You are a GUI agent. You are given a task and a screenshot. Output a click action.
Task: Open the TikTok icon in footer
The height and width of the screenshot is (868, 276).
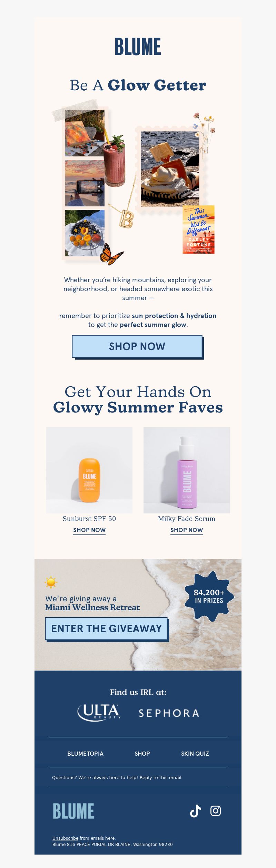pyautogui.click(x=196, y=811)
